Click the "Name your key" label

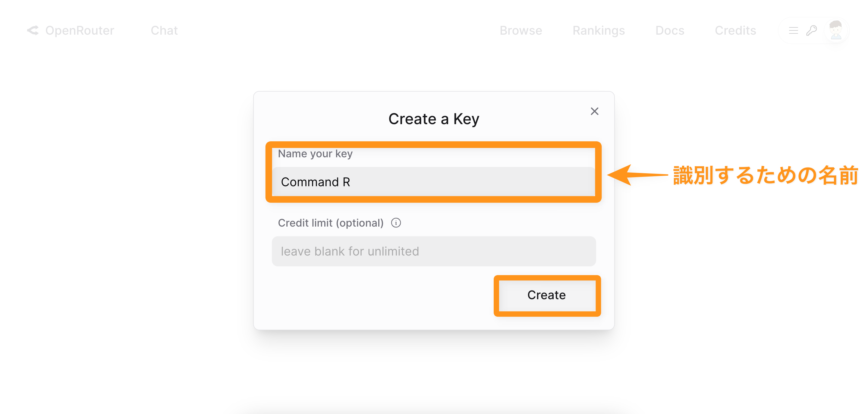[x=315, y=154]
